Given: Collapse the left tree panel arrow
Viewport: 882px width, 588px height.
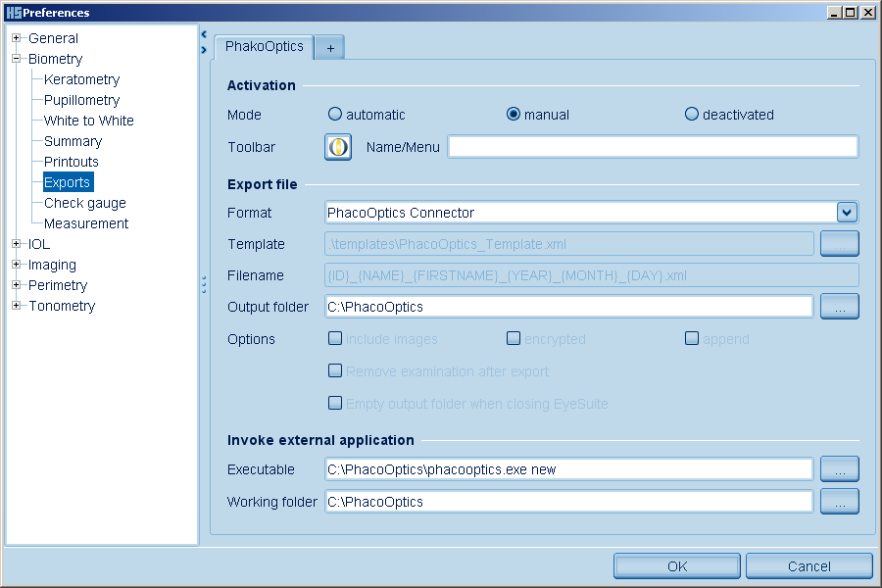Looking at the screenshot, I should pos(204,34).
